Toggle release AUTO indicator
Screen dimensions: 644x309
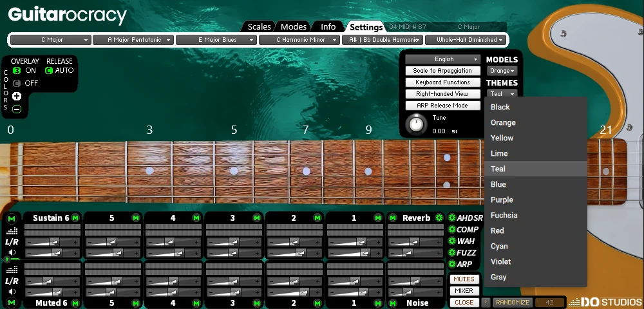click(x=48, y=71)
